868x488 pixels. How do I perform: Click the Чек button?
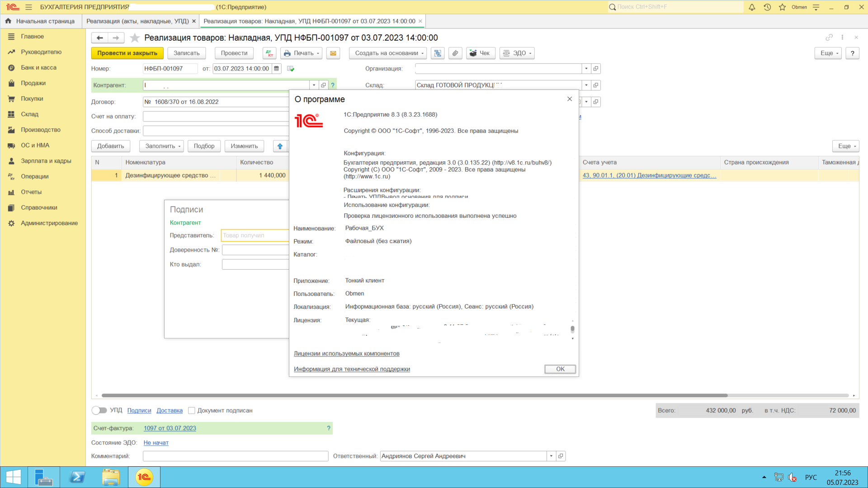481,53
